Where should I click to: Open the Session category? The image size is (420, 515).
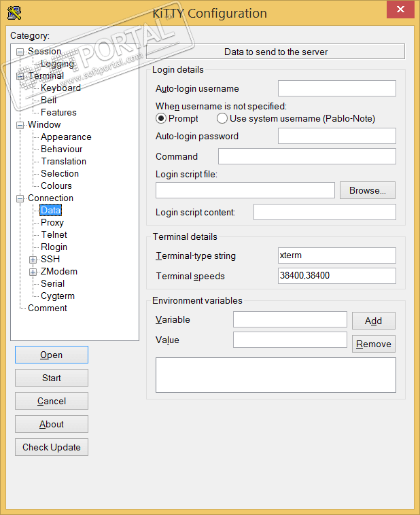click(44, 51)
